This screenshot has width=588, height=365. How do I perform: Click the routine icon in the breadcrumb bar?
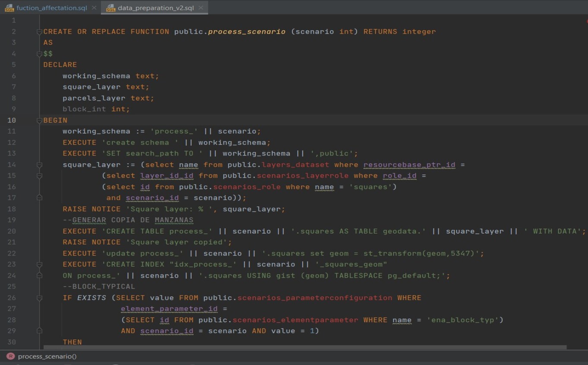point(10,356)
